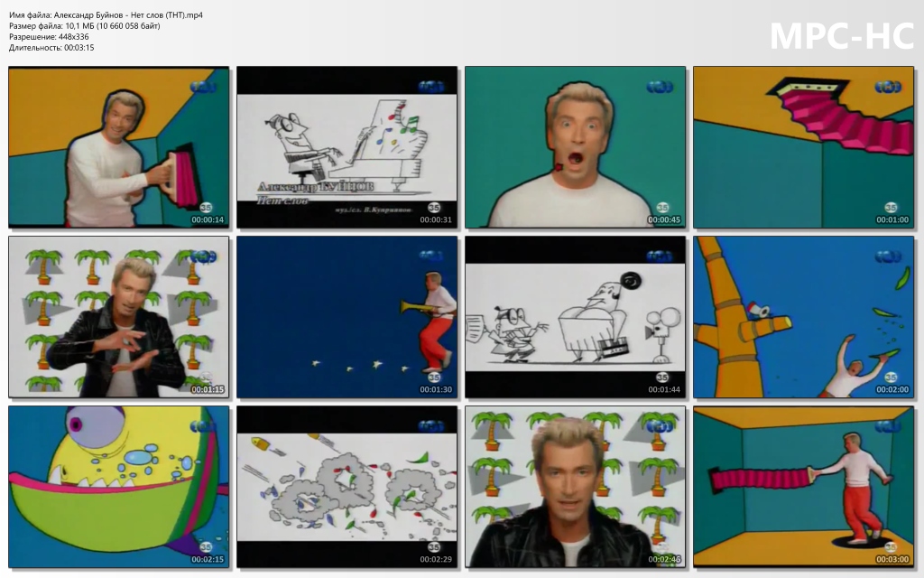Open the orange tree thumbnail at 00:02:00
Image resolution: width=924 pixels, height=578 pixels.
tap(803, 317)
